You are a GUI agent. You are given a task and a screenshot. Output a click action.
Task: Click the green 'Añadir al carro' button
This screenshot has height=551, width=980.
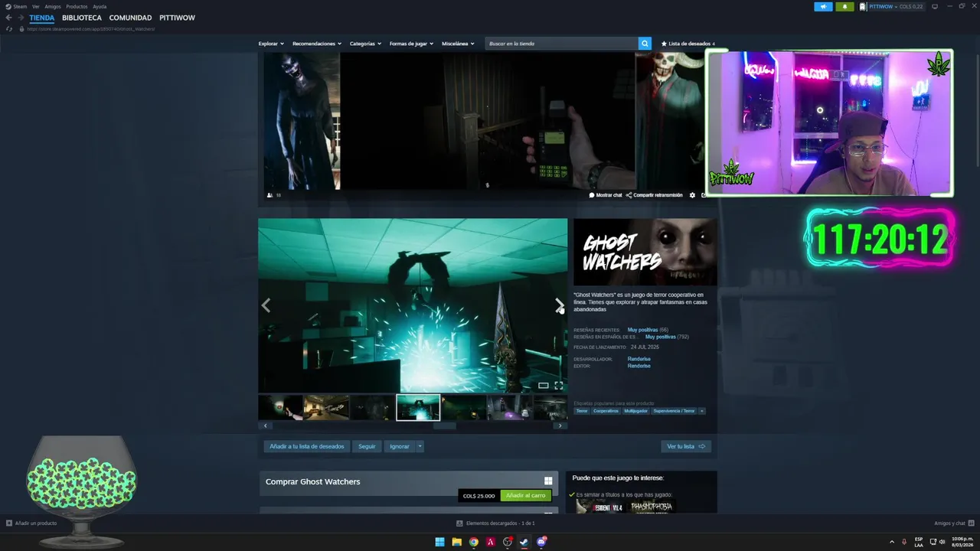pos(526,496)
